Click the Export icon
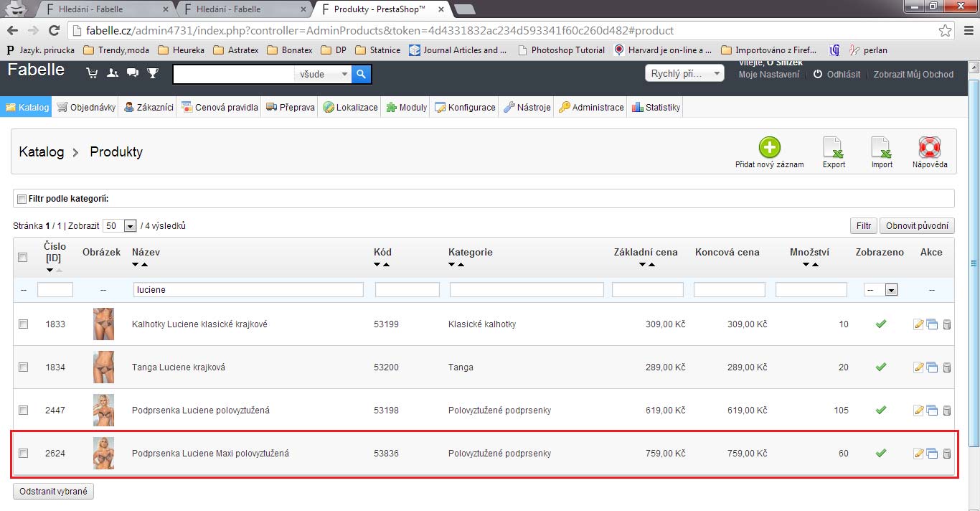Screen dimensions: 980x511 [x=834, y=148]
